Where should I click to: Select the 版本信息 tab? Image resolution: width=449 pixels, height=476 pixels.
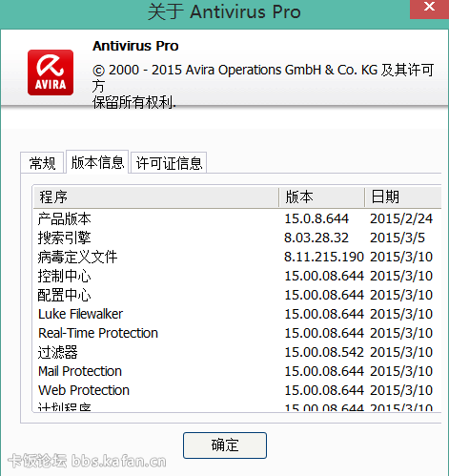pyautogui.click(x=97, y=162)
